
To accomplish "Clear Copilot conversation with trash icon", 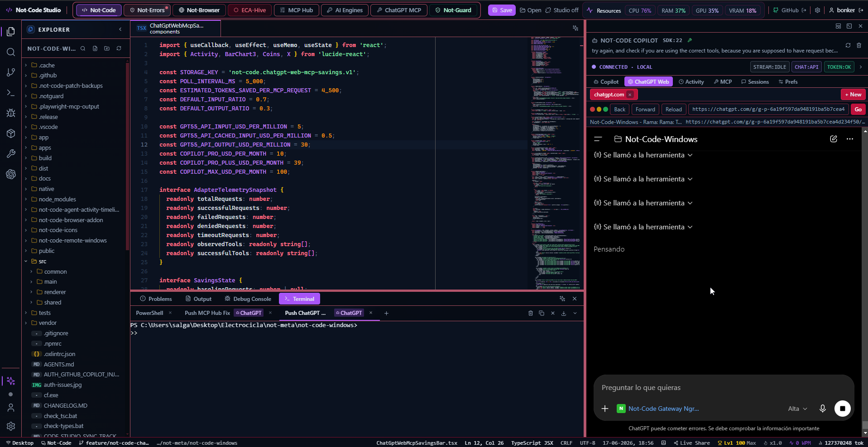I will pyautogui.click(x=859, y=45).
